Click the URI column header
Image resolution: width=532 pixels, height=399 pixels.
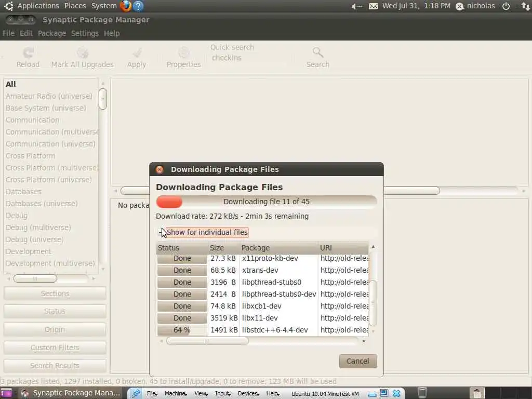tap(343, 248)
